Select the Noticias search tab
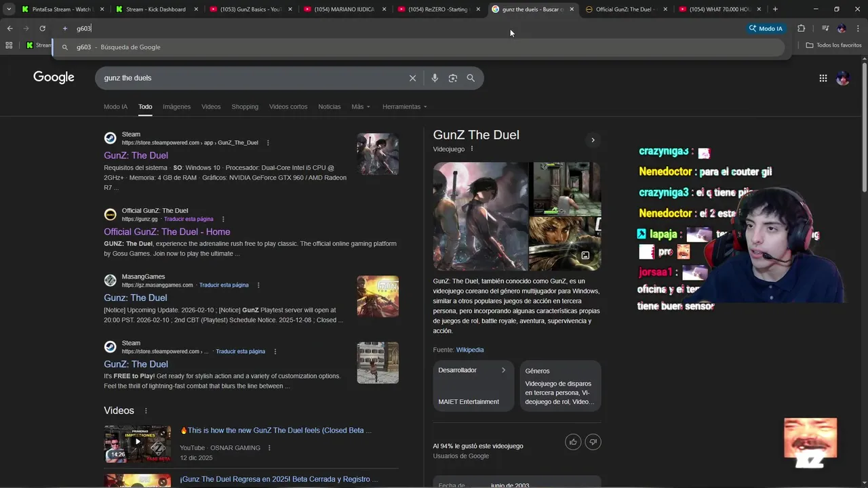Screen dimensions: 868x488 (330, 106)
